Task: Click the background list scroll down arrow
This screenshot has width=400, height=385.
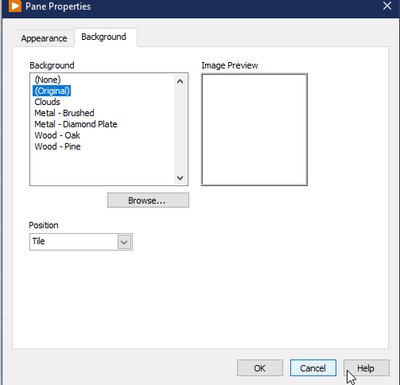Action: click(180, 178)
